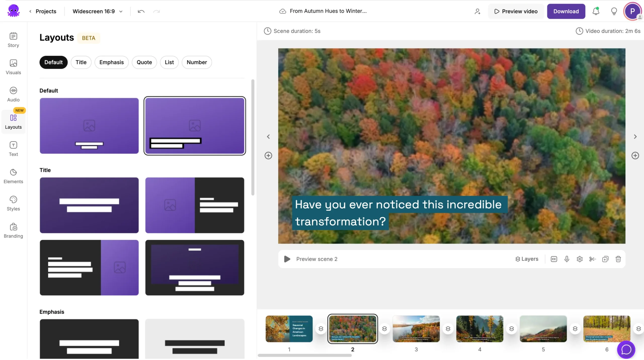Delete scene using the trash icon
The width and height of the screenshot is (644, 360).
(618, 259)
